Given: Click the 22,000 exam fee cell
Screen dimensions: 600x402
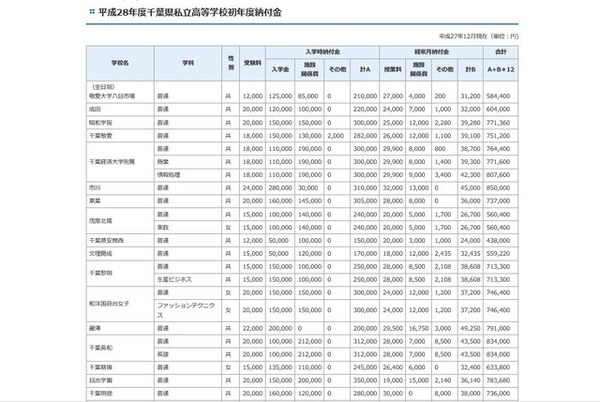Looking at the screenshot, I should pos(253,329).
